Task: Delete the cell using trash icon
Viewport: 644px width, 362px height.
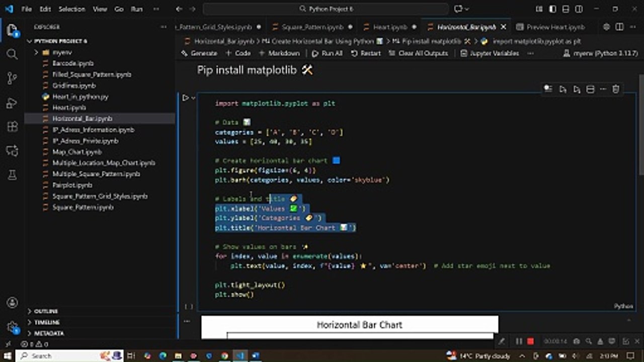Action: point(615,89)
